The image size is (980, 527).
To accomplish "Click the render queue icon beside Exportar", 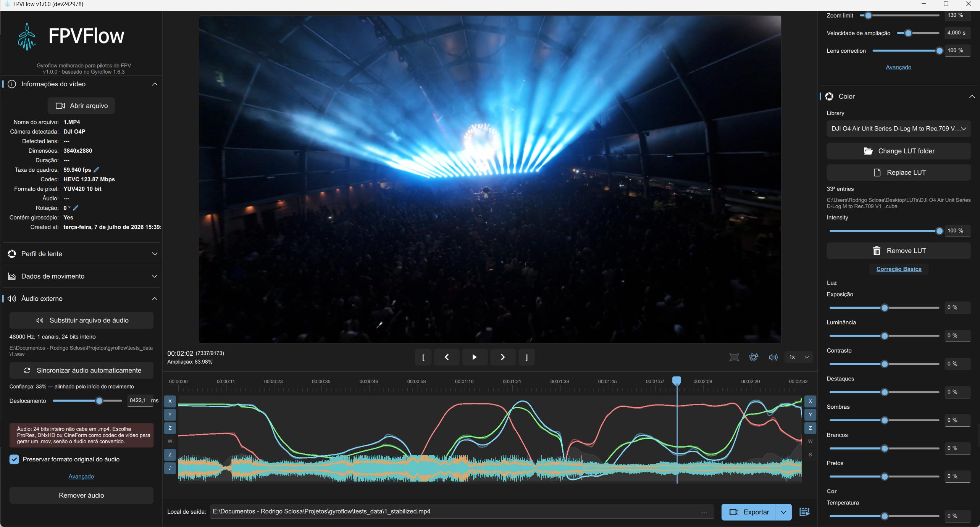I will click(804, 512).
